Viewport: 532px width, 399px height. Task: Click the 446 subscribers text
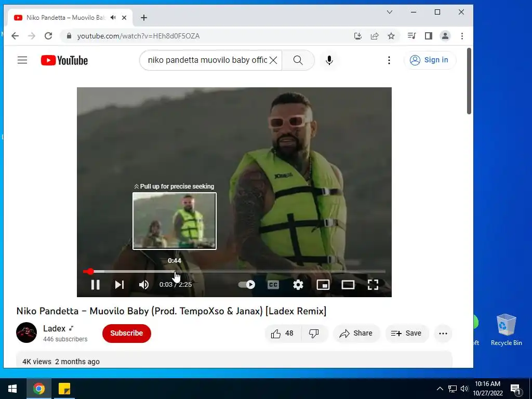click(x=65, y=339)
